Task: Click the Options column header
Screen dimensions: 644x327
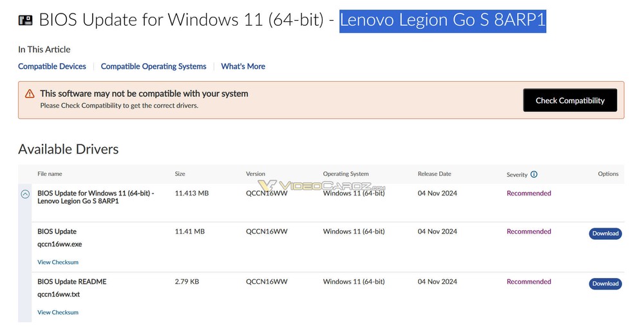Action: click(608, 174)
